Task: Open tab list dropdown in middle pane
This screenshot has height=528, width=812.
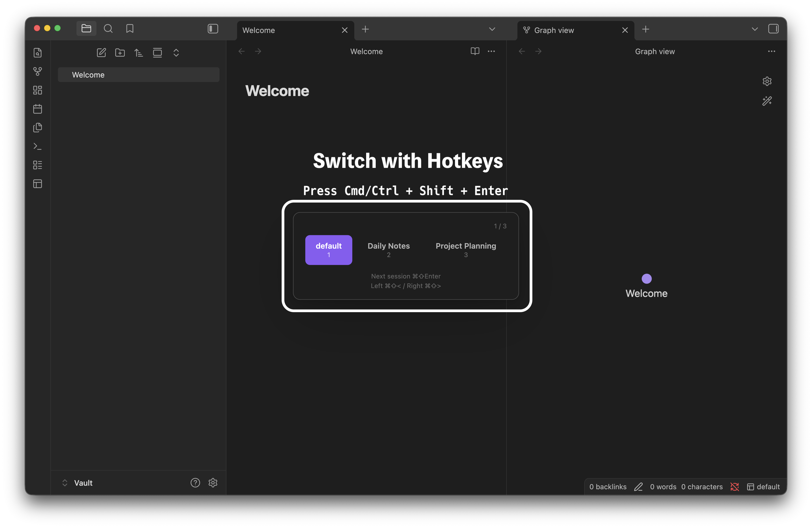Action: [x=492, y=29]
